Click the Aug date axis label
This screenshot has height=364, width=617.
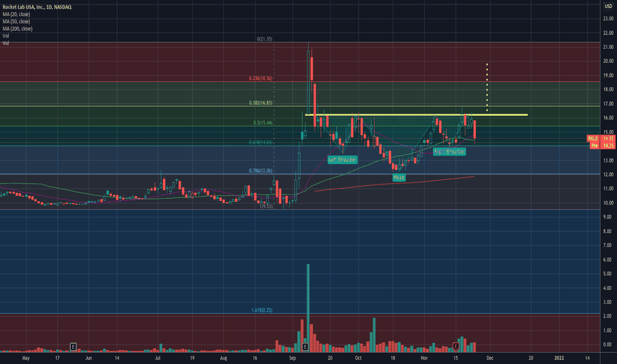point(224,358)
